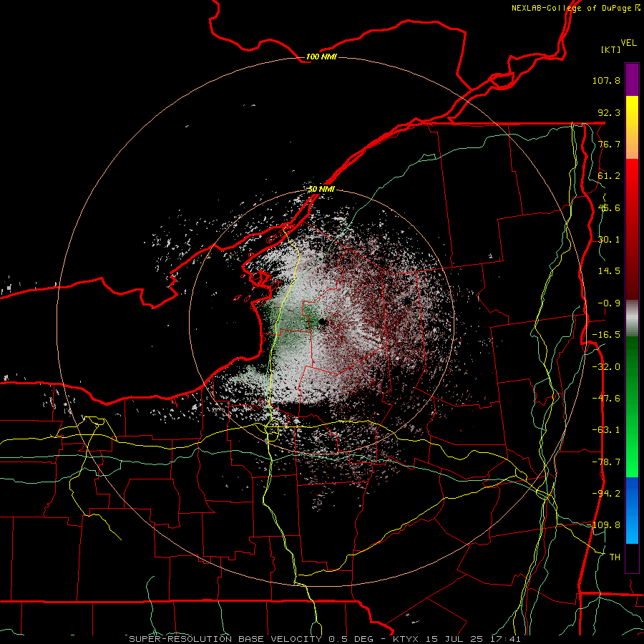Click the 45.6 velocity scale value
644x644 pixels.
coord(609,208)
